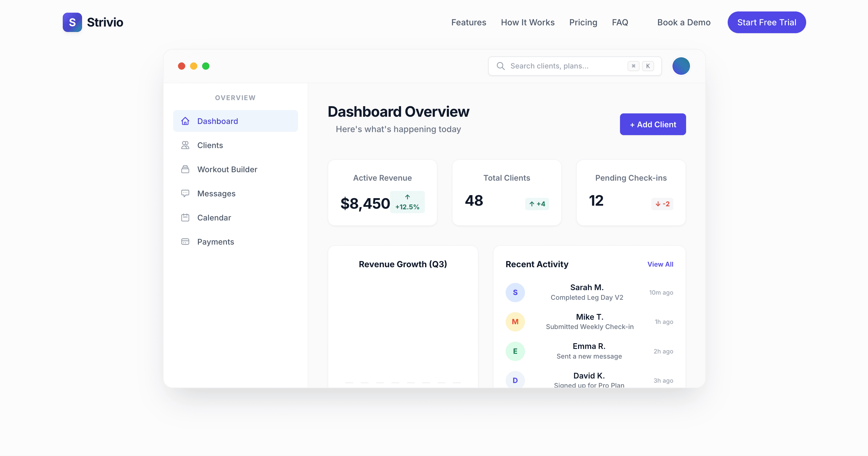Click the +12.5% revenue change badge
868x456 pixels.
pos(407,202)
